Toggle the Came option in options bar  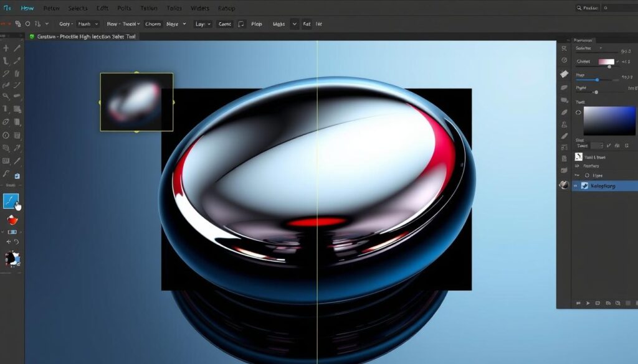pos(224,24)
